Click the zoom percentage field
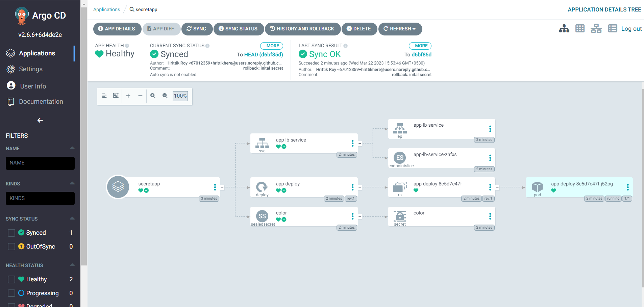 click(x=180, y=96)
